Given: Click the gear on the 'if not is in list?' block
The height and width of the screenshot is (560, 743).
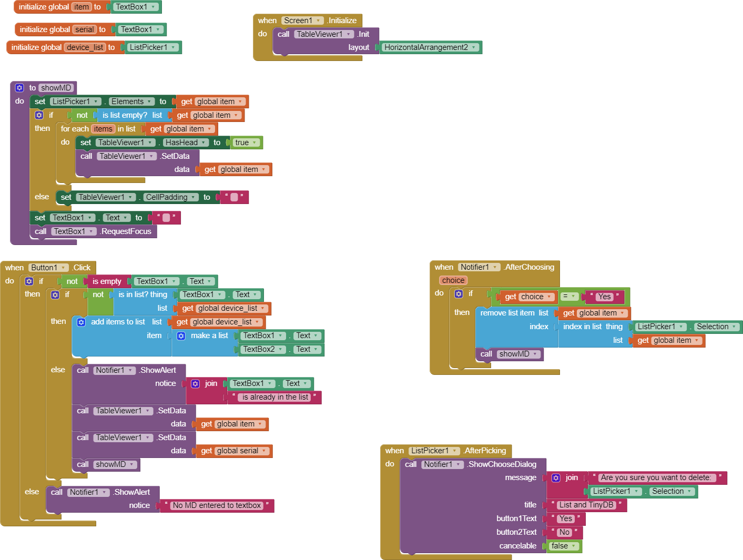Looking at the screenshot, I should (x=55, y=295).
